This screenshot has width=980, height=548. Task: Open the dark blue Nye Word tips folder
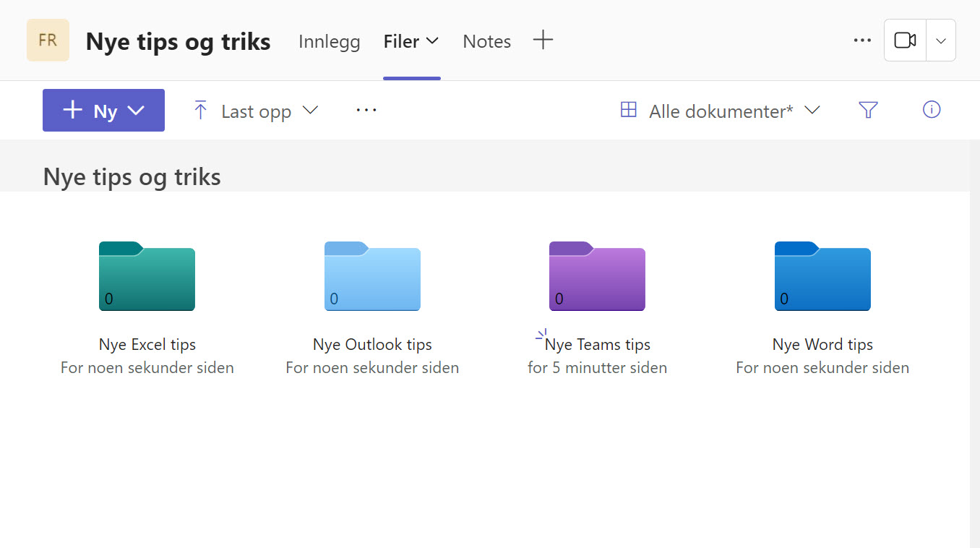[822, 276]
